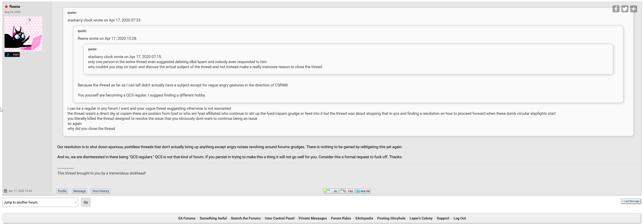This screenshot has height=224, width=644.
Task: Open Reene's Profile
Action: click(62, 191)
